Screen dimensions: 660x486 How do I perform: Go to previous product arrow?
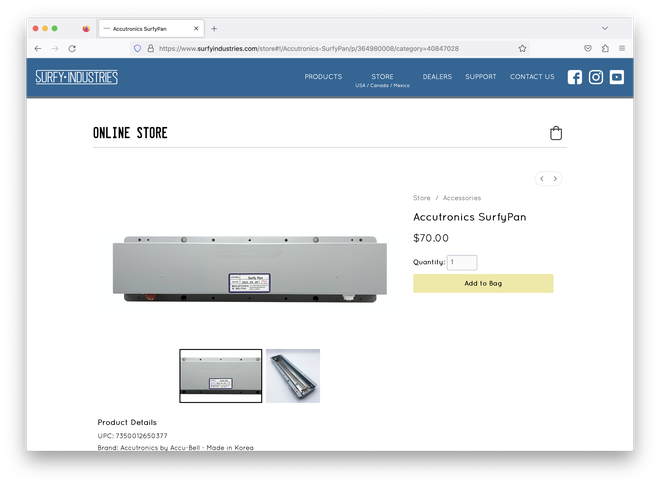pyautogui.click(x=542, y=179)
